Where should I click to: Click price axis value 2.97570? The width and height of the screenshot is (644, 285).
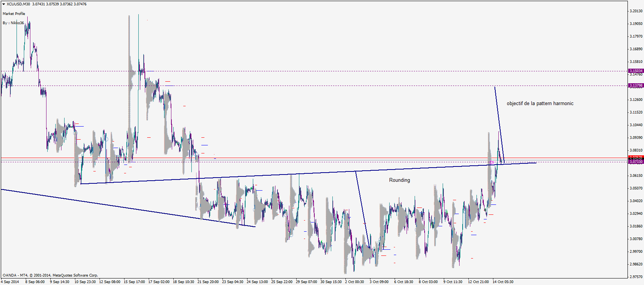tap(636, 277)
